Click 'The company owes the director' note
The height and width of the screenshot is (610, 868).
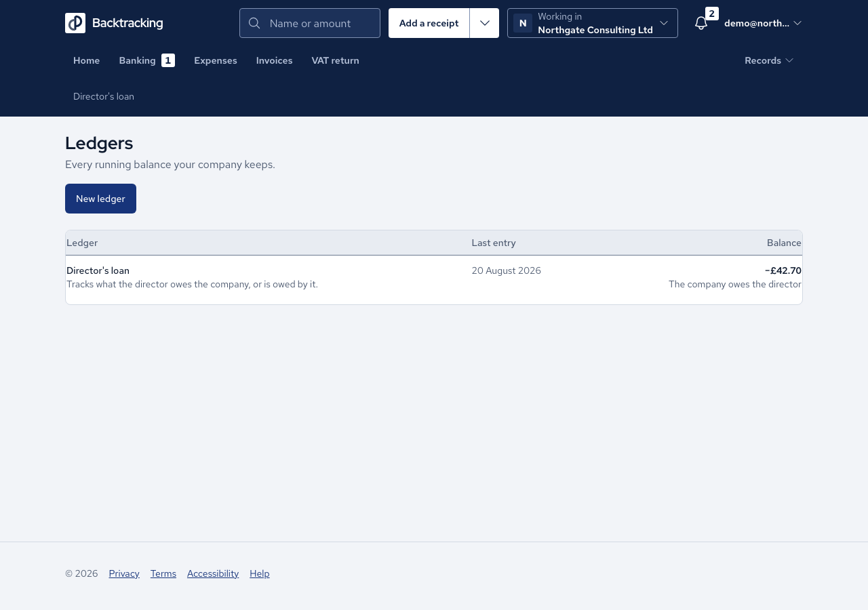click(735, 284)
